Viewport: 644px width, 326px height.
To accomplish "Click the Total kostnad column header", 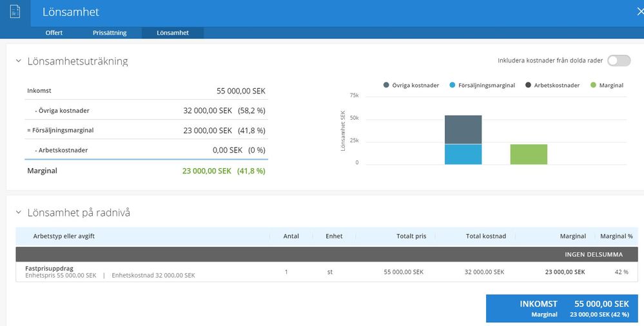I will [486, 236].
